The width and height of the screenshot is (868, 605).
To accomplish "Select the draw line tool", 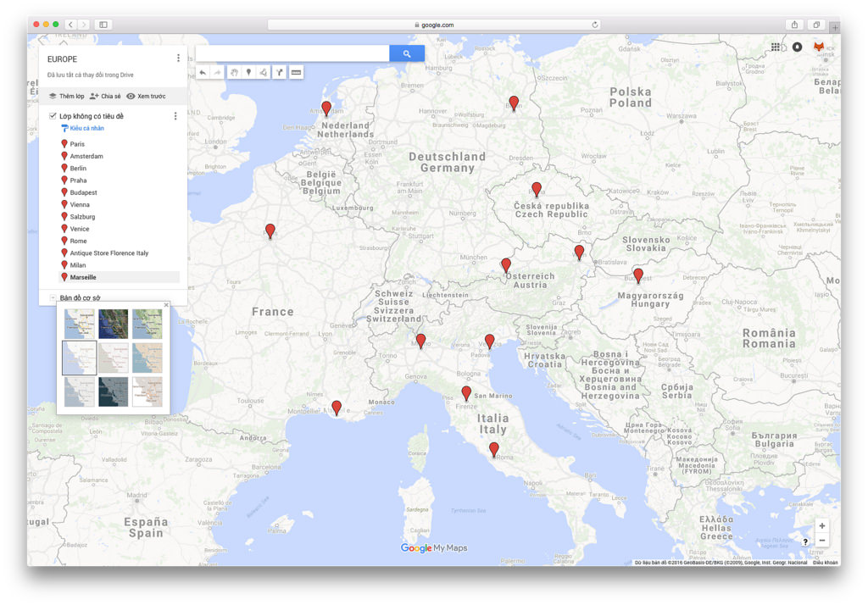I will pos(264,73).
